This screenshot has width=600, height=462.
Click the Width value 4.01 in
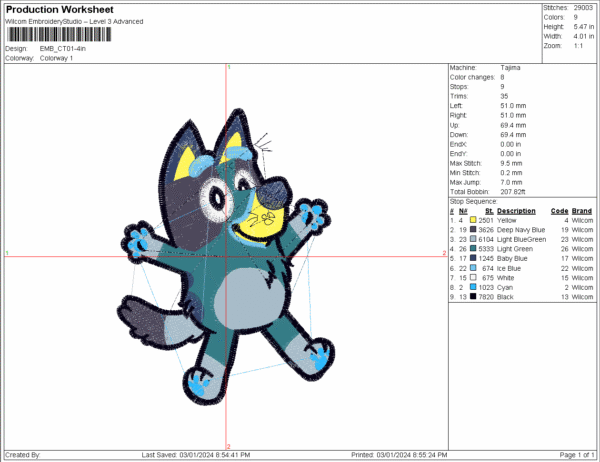(x=584, y=36)
